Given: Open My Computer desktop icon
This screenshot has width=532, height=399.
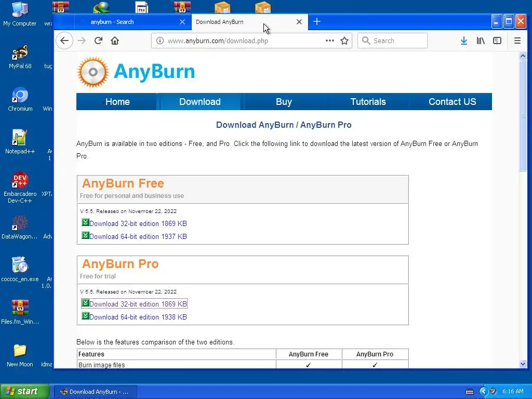Looking at the screenshot, I should point(20,14).
